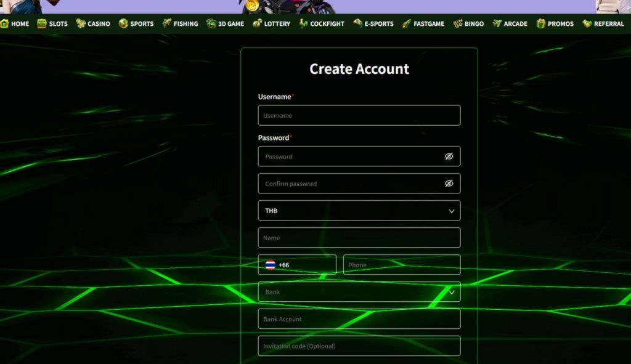
Task: Open the +66 country code selector
Action: point(297,265)
